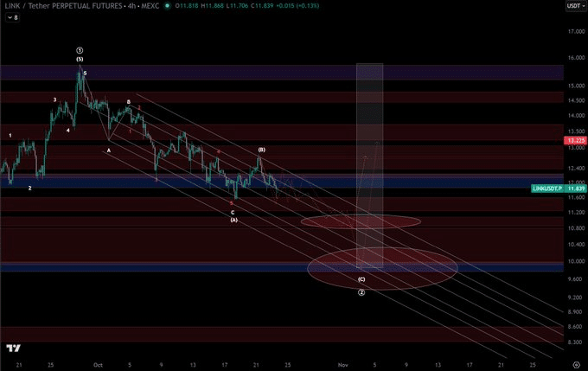Select the (A) wave label under C

click(x=233, y=220)
